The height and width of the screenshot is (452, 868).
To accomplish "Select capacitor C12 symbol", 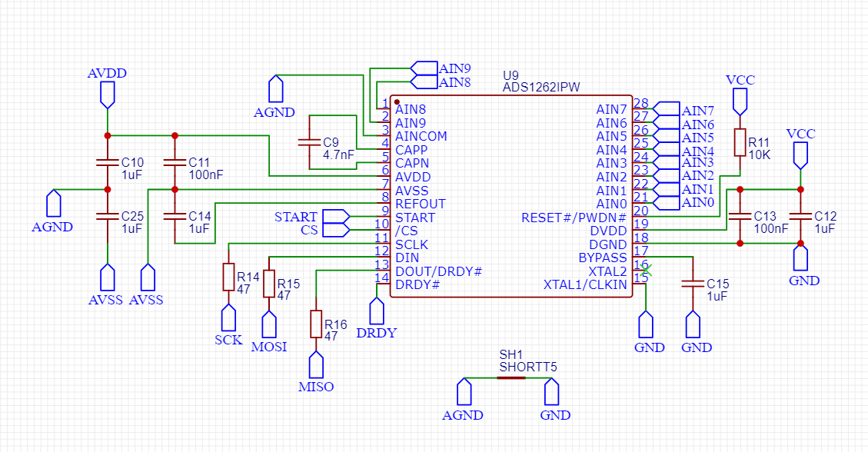I will (x=800, y=216).
